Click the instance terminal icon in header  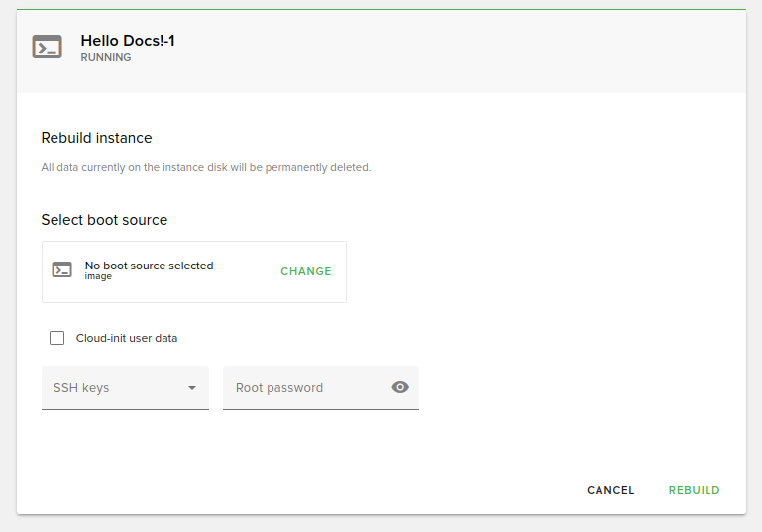pyautogui.click(x=47, y=48)
